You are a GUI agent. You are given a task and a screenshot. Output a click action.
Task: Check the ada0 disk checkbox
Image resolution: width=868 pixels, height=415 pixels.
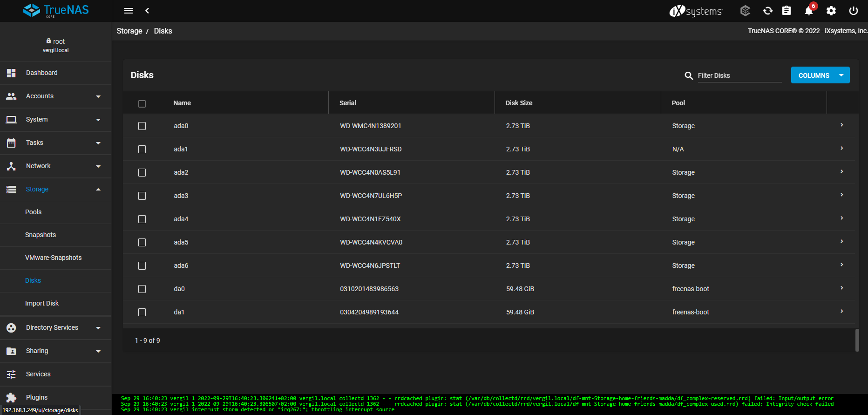[142, 126]
